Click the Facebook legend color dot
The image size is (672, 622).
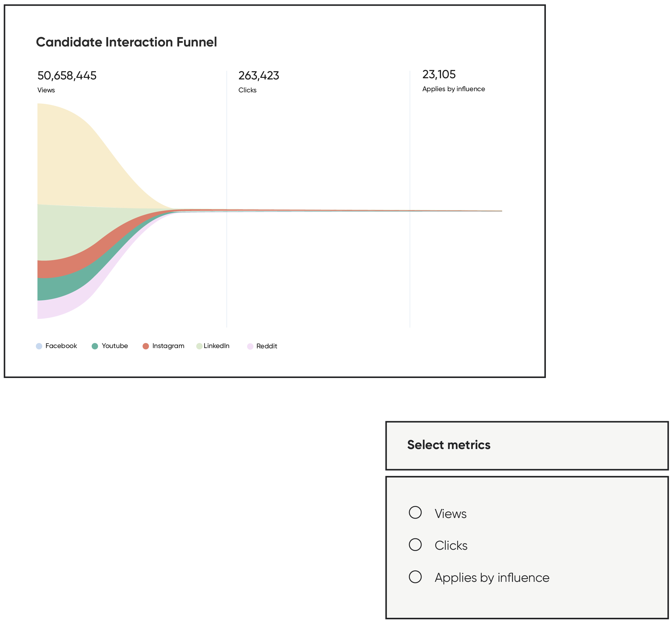coord(39,346)
